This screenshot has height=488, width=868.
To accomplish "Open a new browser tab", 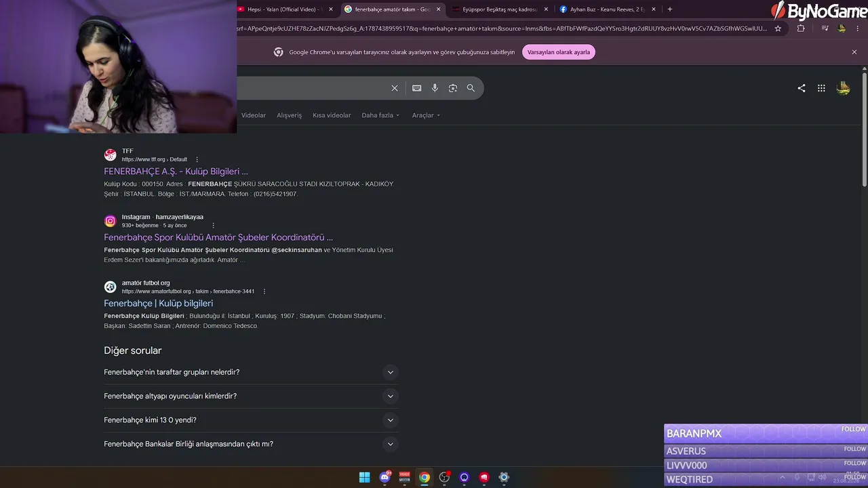I will coord(670,9).
